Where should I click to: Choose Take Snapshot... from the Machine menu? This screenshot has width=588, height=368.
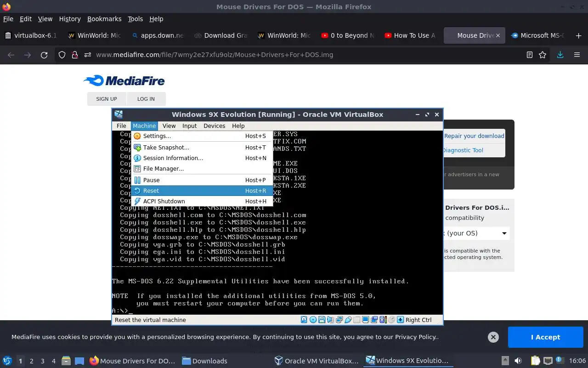click(x=202, y=147)
